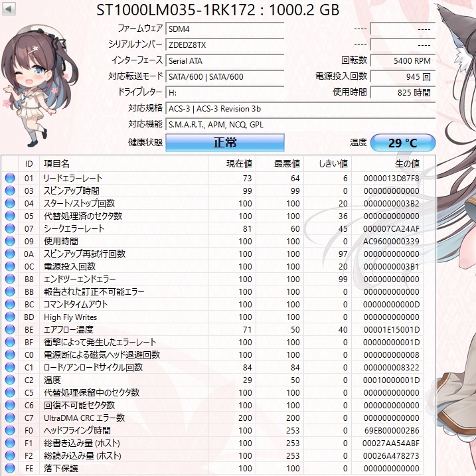This screenshot has width=476, height=476.
Task: Click status orb for row F0 ヘッドフライング時間
Action: pyautogui.click(x=10, y=430)
